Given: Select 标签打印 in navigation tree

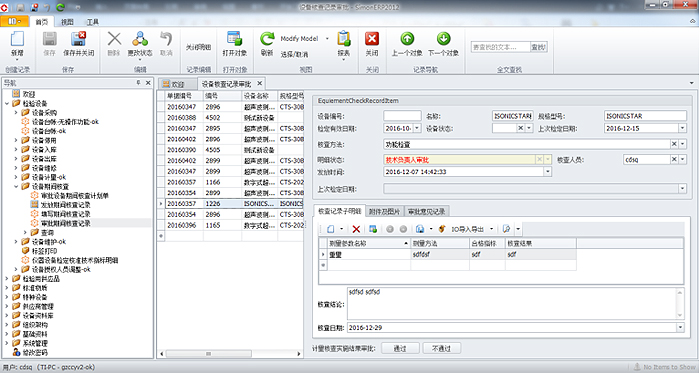Looking at the screenshot, I should point(44,251).
